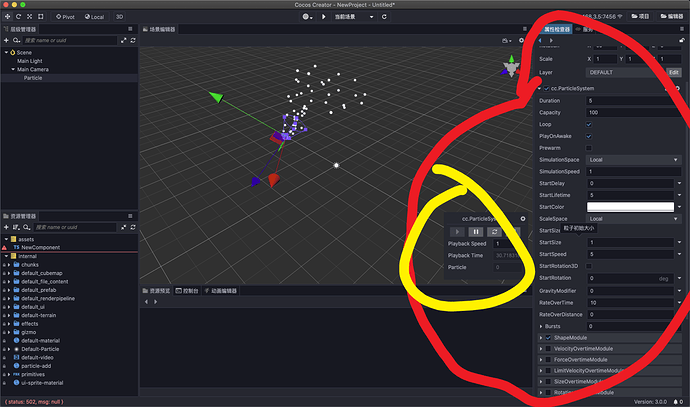Select the NewComponent script asset
Screen dimensions: 690x407
coord(40,247)
